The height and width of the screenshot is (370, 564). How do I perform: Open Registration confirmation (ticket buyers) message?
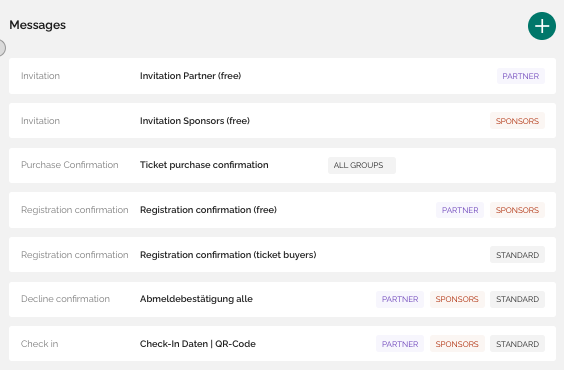coord(282,255)
